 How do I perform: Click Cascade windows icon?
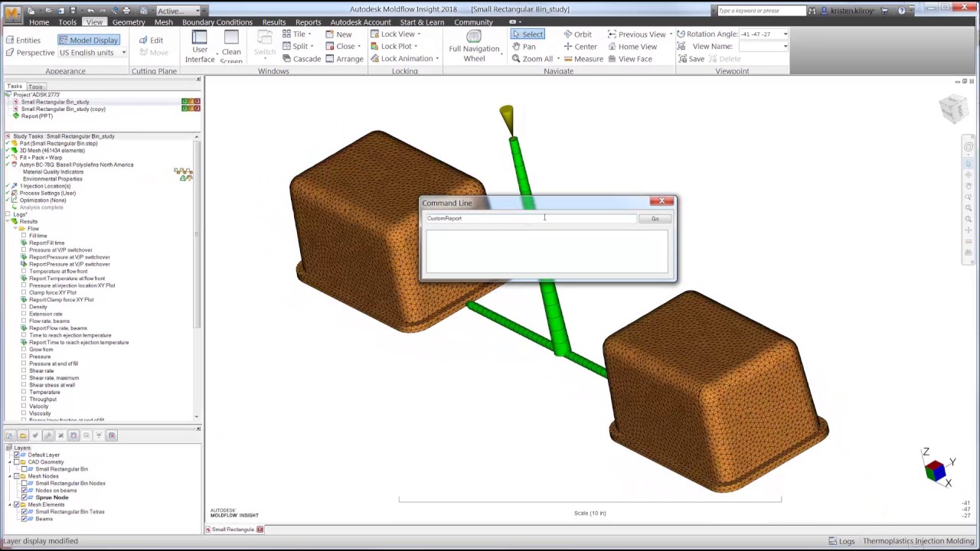pyautogui.click(x=302, y=59)
